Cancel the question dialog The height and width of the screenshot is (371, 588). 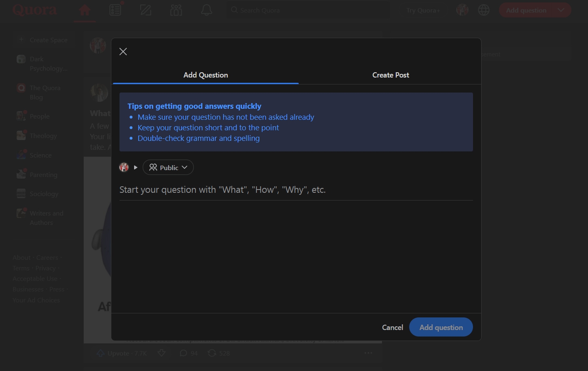click(393, 328)
